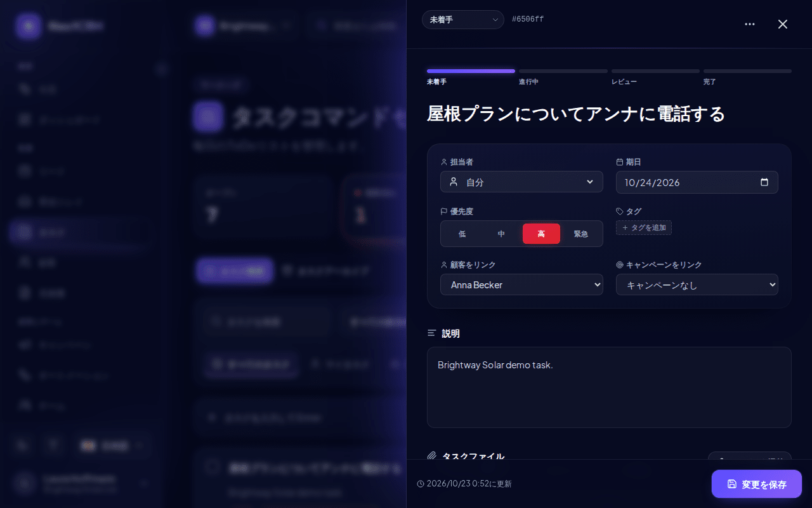812x508 pixels.
Task: Edit the task title 屋根プランについてアンナに電話する
Action: point(576,114)
